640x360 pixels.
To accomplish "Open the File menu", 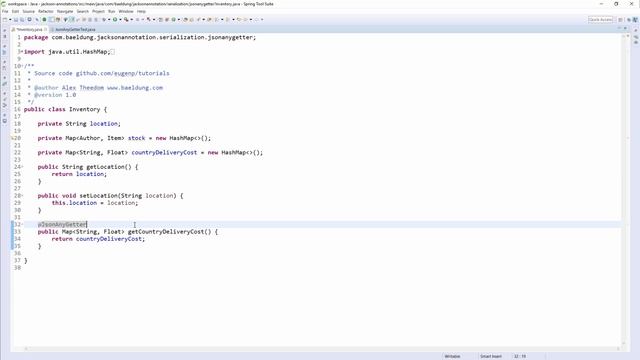I will (x=5, y=11).
